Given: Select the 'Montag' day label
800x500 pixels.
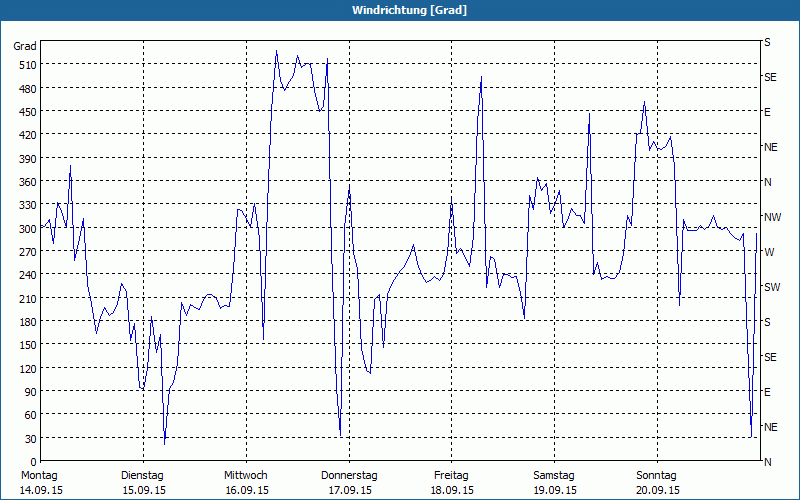Looking at the screenshot, I should 39,476.
